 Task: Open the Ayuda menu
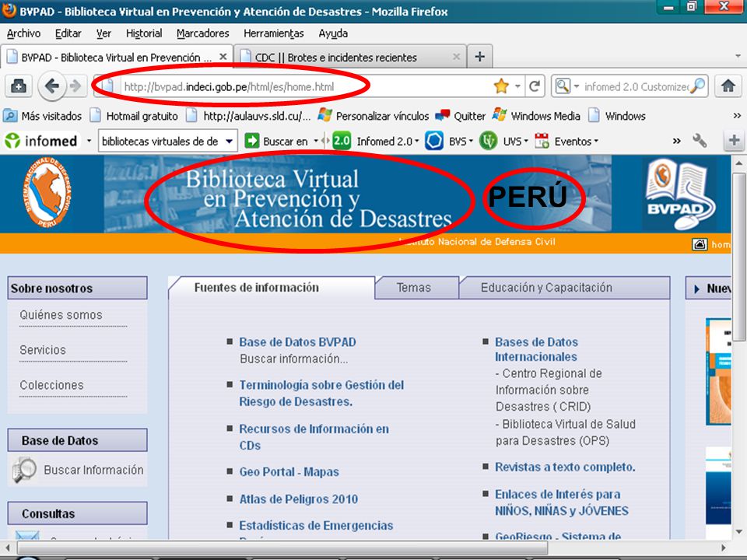(333, 33)
